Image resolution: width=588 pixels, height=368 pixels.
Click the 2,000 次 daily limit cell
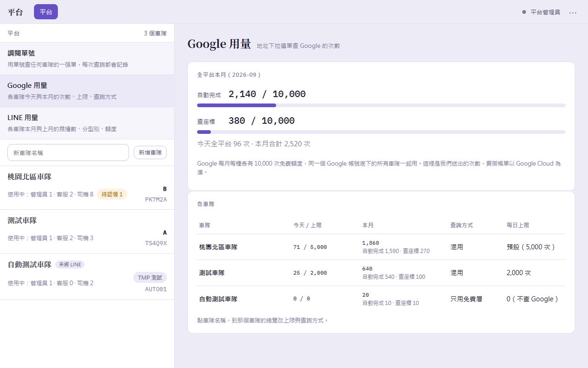[519, 273]
